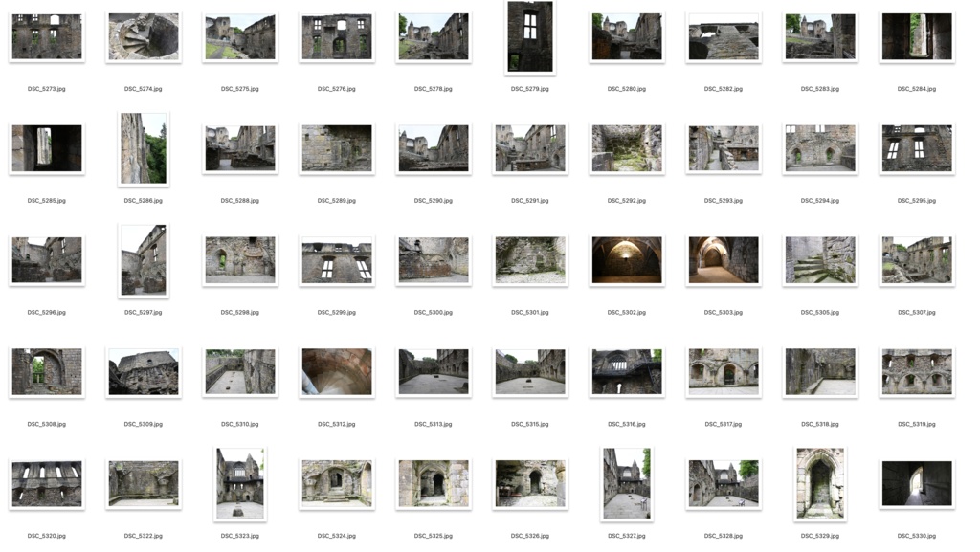Open the entrance gate photo DSC_5323.jpg
The image size is (980, 552).
tap(238, 482)
